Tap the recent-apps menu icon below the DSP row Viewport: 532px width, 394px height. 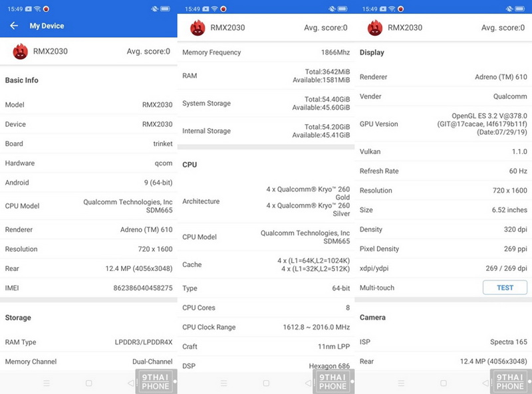coord(224,383)
